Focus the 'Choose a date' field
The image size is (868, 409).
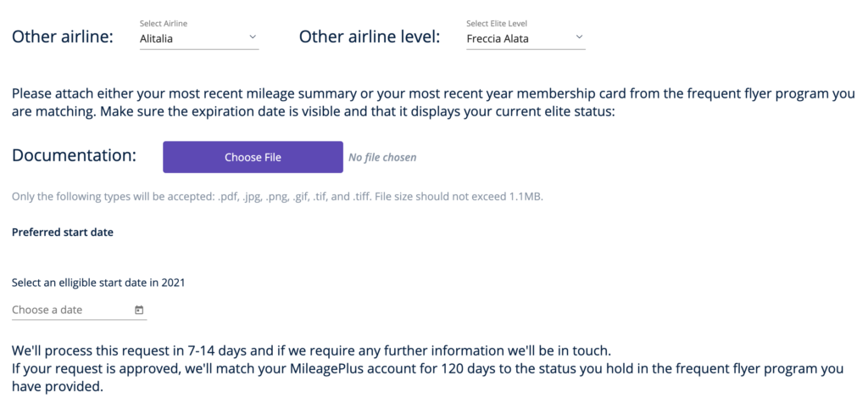click(79, 310)
